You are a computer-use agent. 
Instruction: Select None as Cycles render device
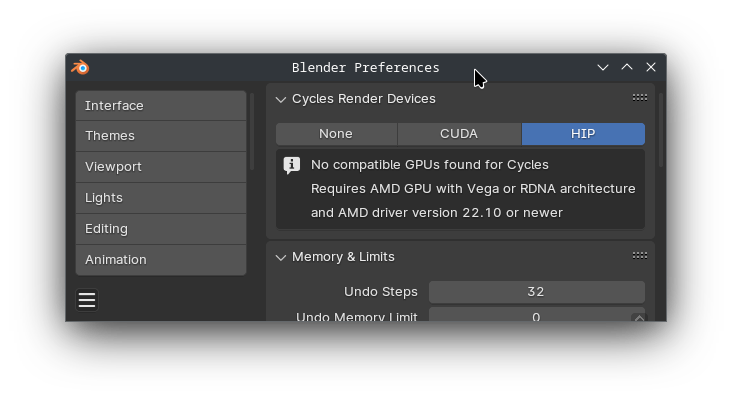tap(336, 134)
